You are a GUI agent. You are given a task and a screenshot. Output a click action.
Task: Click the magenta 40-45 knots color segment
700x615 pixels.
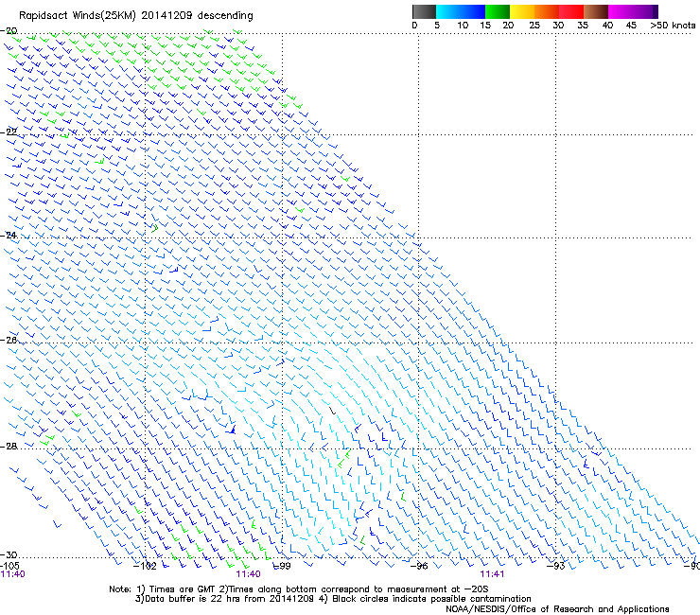click(621, 11)
